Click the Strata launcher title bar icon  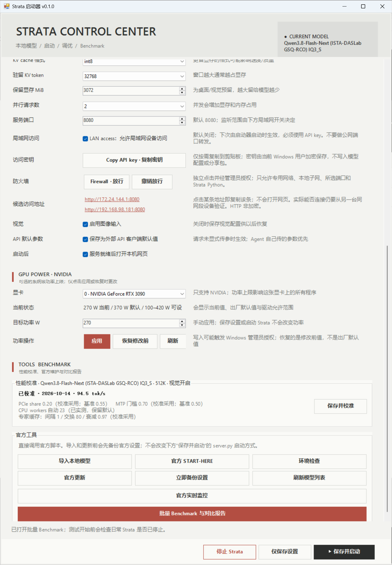(x=6, y=6)
